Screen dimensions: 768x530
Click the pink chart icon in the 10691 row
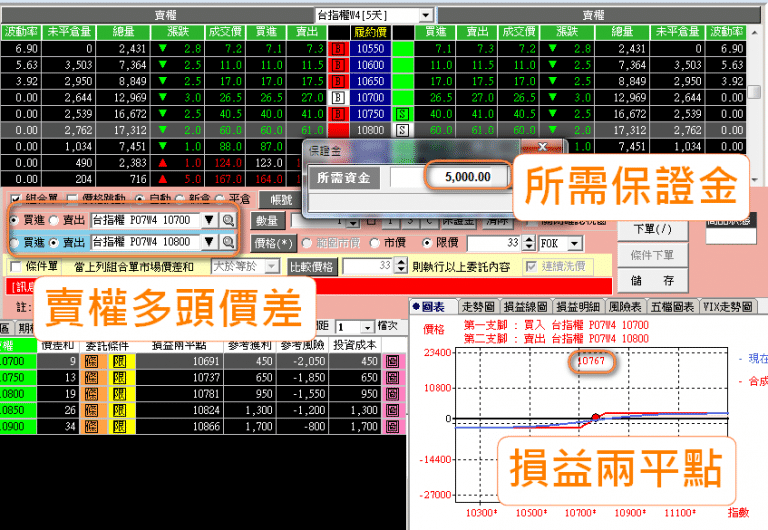[x=392, y=361]
